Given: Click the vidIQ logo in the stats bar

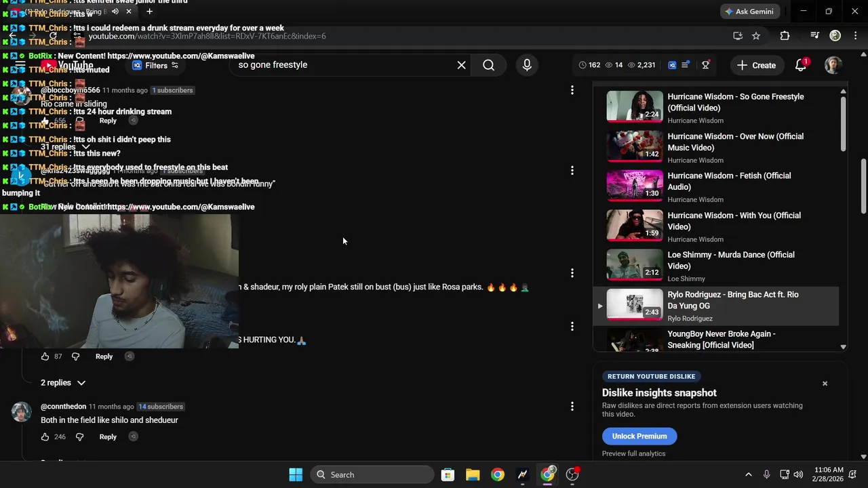Looking at the screenshot, I should 672,65.
